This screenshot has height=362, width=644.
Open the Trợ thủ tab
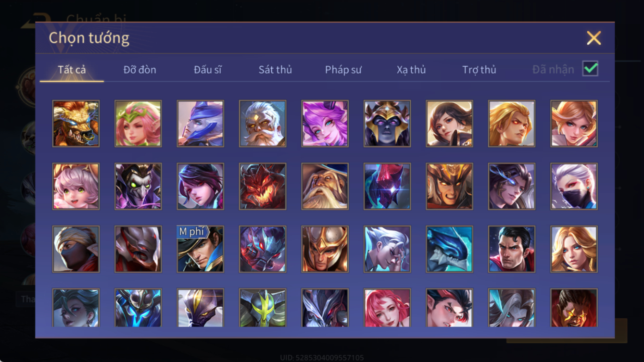coord(479,70)
